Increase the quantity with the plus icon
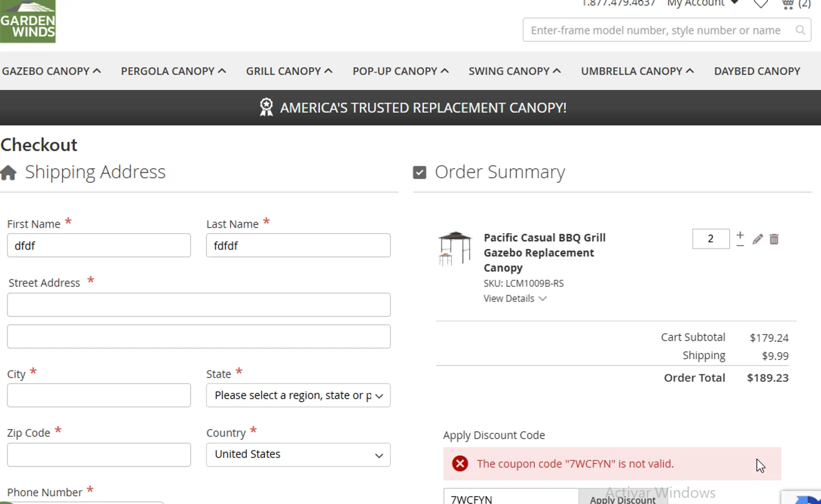The height and width of the screenshot is (504, 821). (x=740, y=235)
